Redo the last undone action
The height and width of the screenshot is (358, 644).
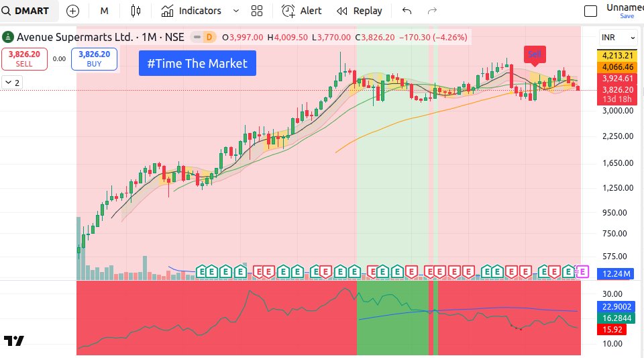click(x=432, y=11)
